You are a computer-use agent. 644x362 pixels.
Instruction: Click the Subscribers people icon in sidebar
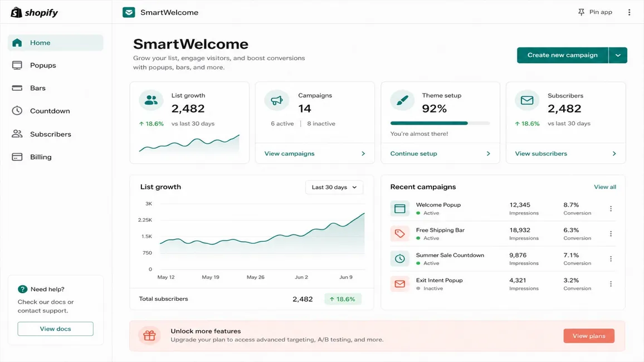[x=17, y=134]
